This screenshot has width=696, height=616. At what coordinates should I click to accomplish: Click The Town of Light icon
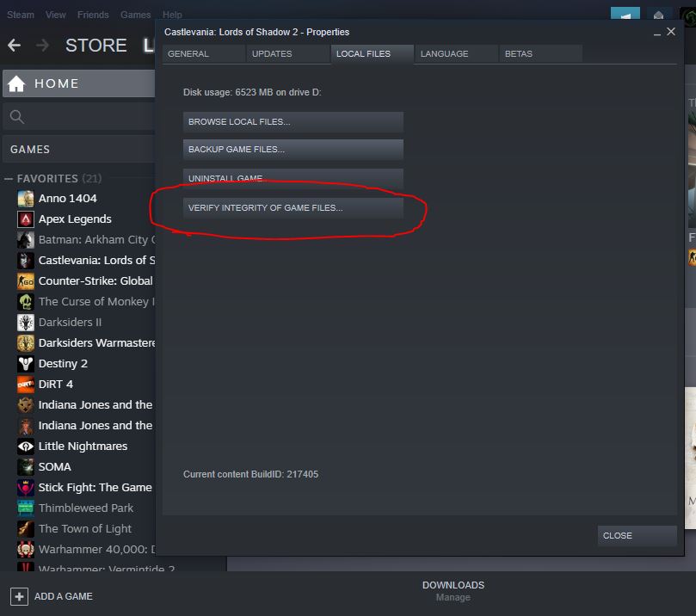26,528
